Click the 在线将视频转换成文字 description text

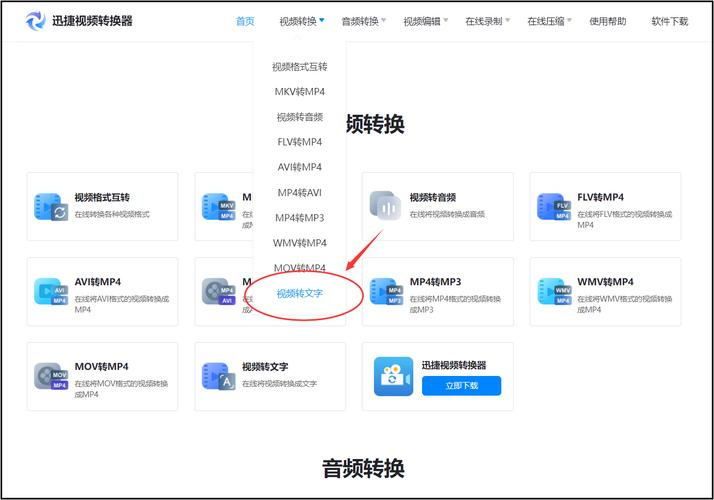pos(279,383)
